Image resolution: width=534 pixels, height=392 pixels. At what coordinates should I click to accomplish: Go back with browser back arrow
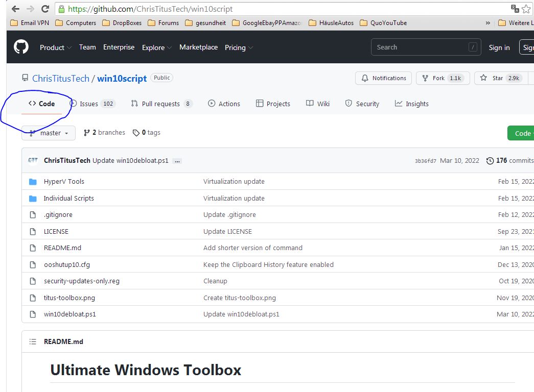16,9
